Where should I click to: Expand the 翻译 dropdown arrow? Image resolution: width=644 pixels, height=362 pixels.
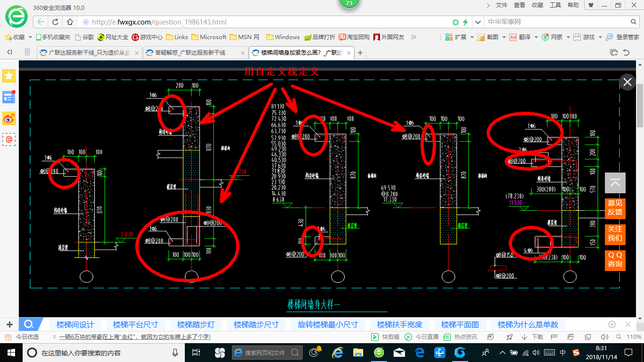tap(536, 37)
